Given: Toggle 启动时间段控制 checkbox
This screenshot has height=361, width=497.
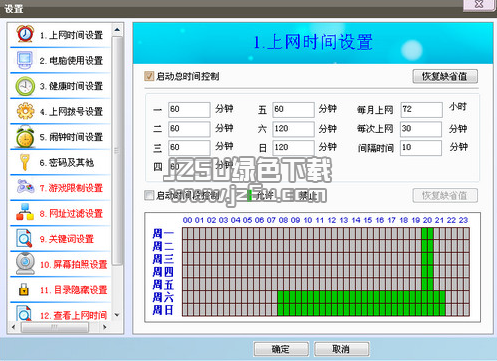Looking at the screenshot, I should click(x=149, y=195).
